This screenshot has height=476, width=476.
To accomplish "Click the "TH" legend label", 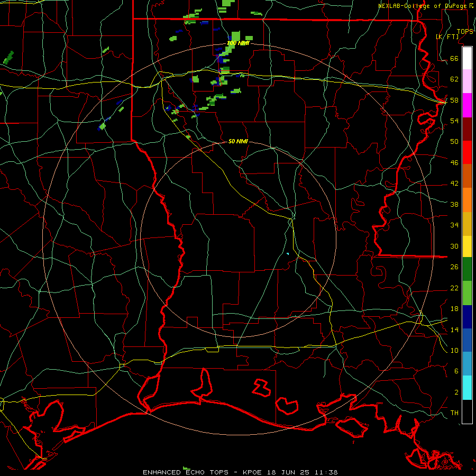I will point(454,413).
